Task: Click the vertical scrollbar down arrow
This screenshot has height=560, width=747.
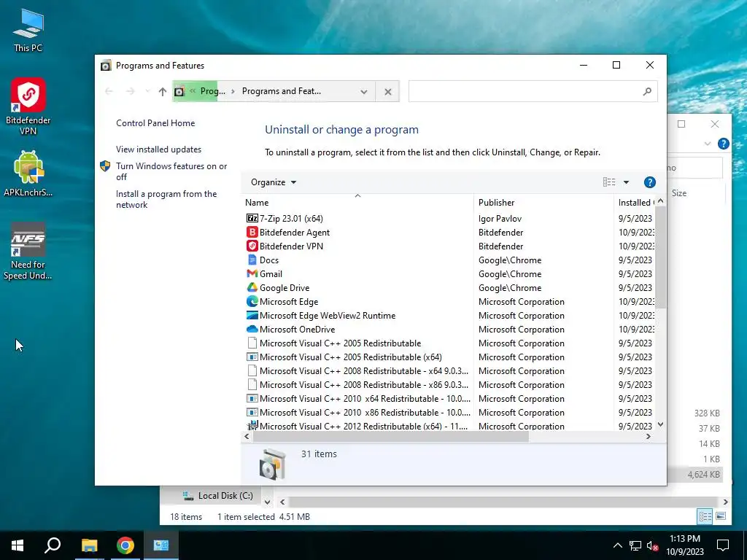Action: 660,424
